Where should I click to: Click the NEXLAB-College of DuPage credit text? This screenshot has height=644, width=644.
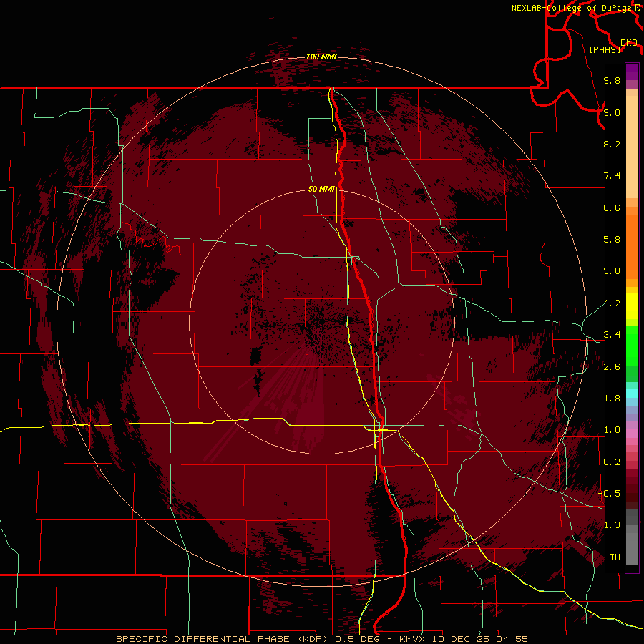pos(571,8)
